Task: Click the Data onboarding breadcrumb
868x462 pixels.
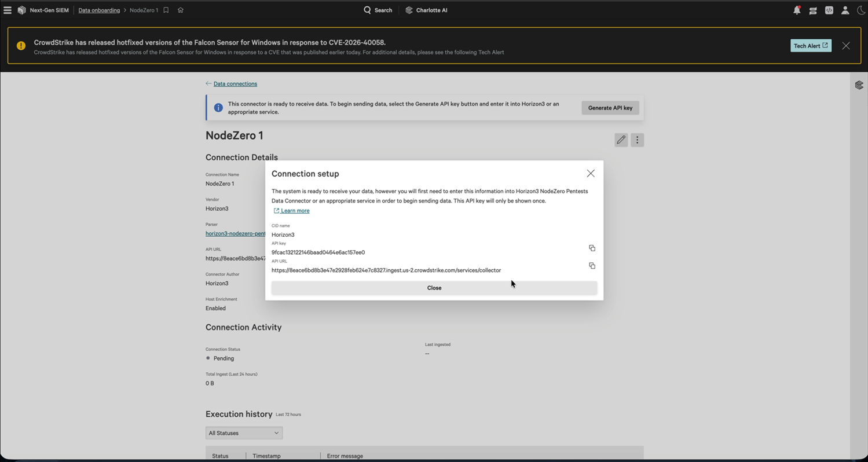Action: pyautogui.click(x=99, y=10)
